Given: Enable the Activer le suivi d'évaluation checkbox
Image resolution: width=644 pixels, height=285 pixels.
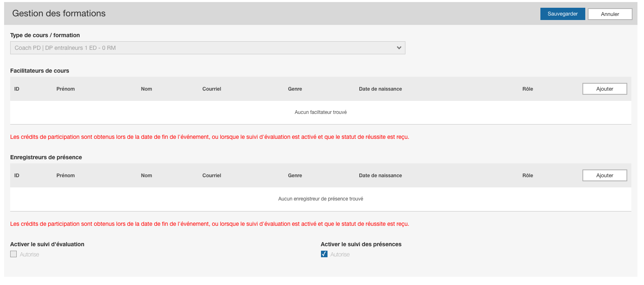Looking at the screenshot, I should point(13,254).
